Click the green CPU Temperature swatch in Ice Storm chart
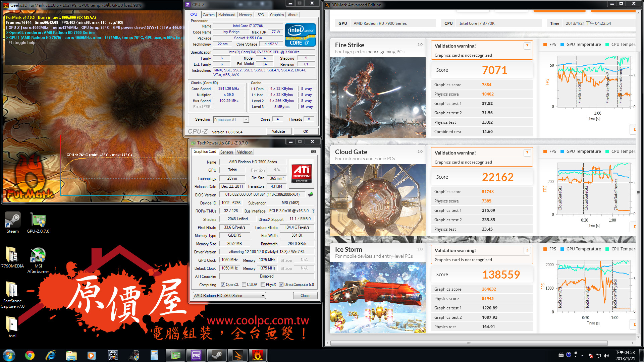The image size is (644, 362). click(x=607, y=249)
